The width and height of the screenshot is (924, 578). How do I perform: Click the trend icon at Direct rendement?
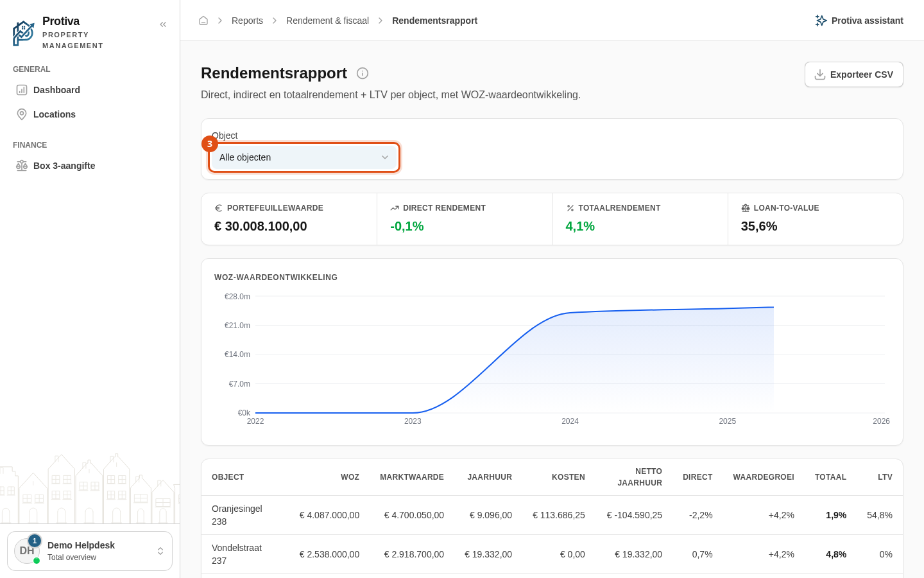(x=395, y=208)
